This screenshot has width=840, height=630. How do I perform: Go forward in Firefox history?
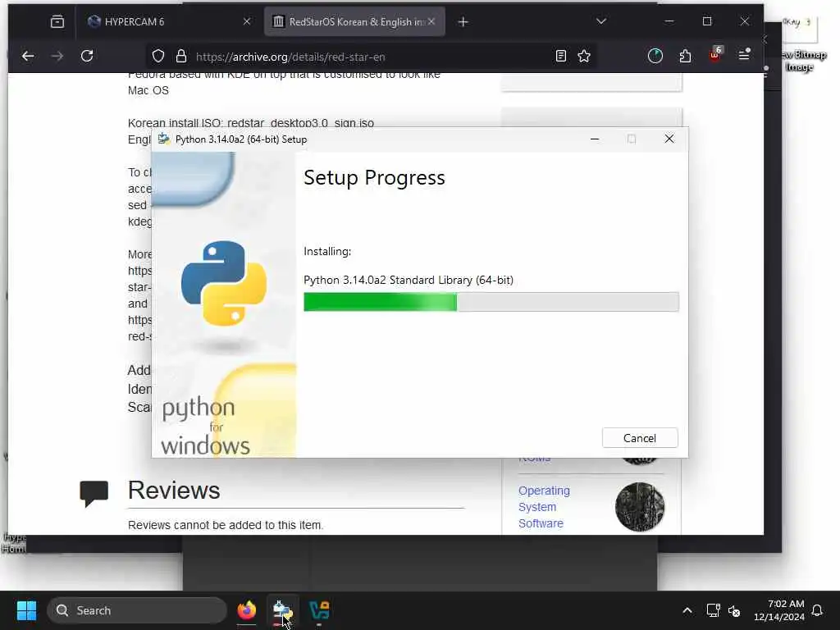pos(57,56)
